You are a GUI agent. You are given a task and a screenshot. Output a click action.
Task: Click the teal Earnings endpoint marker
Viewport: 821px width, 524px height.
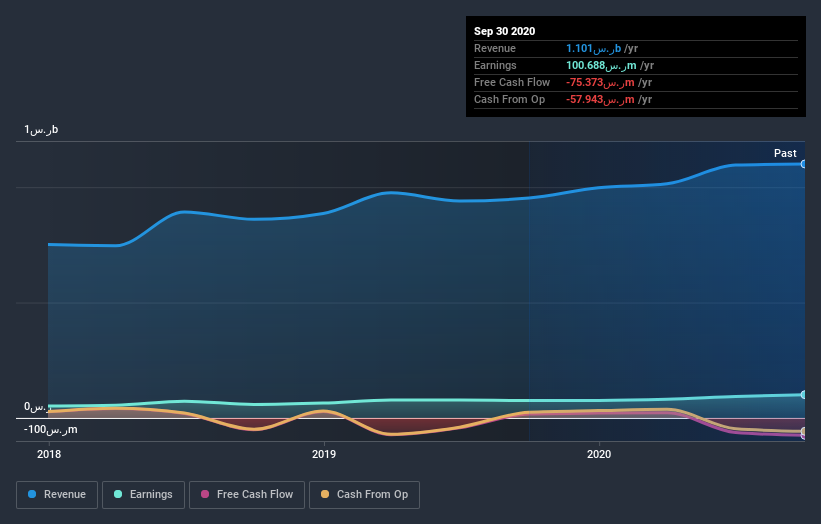(x=803, y=395)
